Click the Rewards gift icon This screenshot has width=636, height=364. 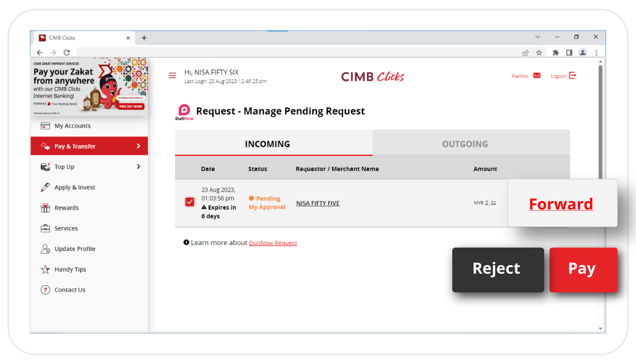pos(46,208)
